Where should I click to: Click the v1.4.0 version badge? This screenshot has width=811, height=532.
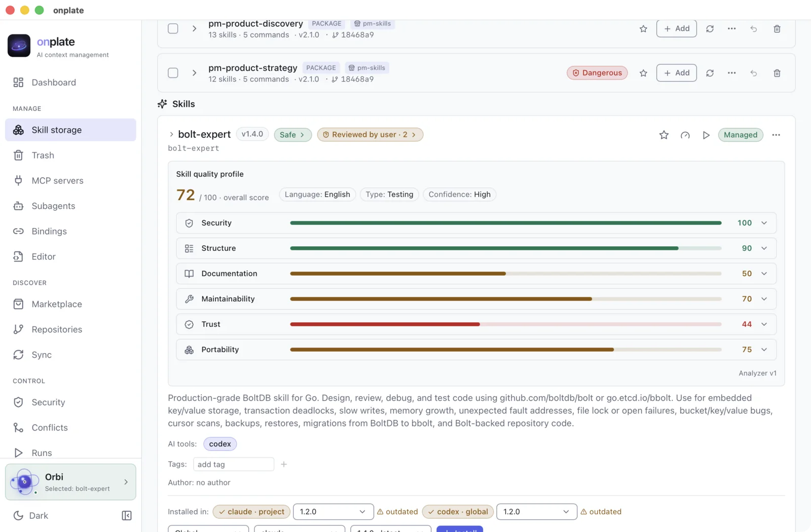pos(252,134)
